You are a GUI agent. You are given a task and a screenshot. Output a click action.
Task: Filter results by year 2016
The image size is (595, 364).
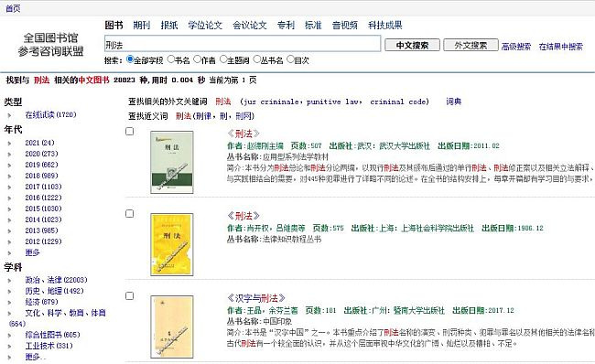[43, 198]
